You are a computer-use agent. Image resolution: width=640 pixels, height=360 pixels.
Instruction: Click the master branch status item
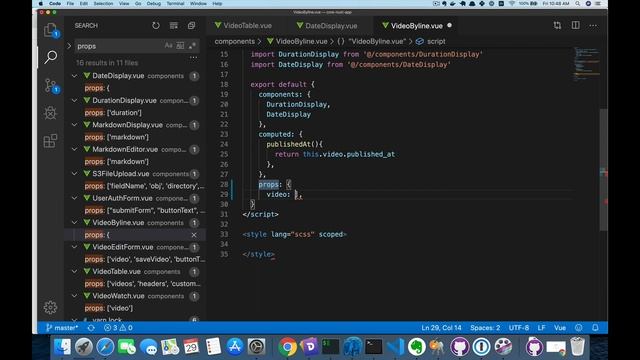point(62,328)
